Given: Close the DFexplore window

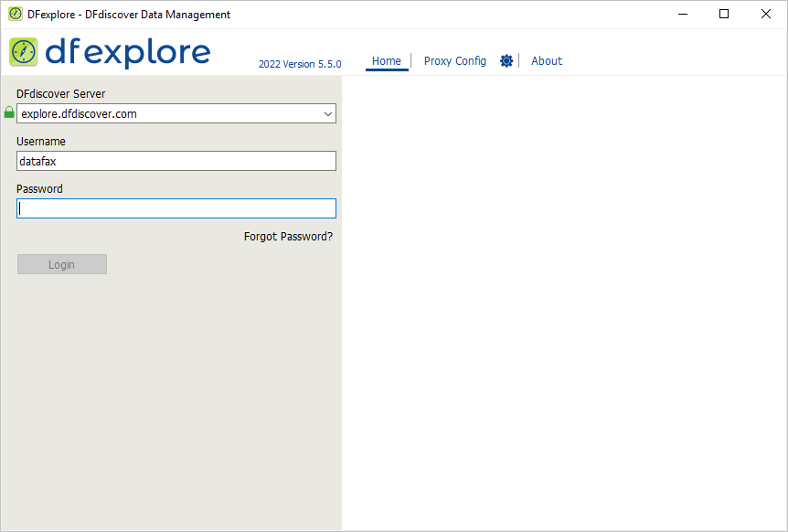Looking at the screenshot, I should 766,14.
